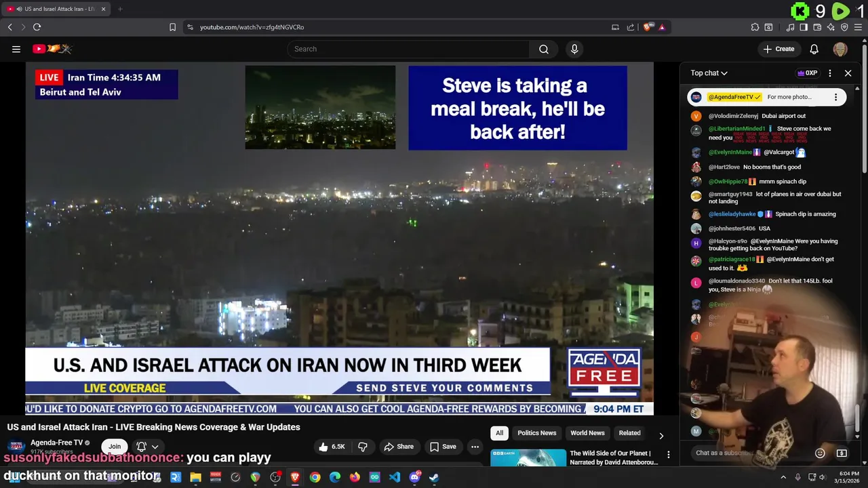Image resolution: width=868 pixels, height=488 pixels.
Task: Open a new browser tab with plus
Action: click(x=120, y=9)
